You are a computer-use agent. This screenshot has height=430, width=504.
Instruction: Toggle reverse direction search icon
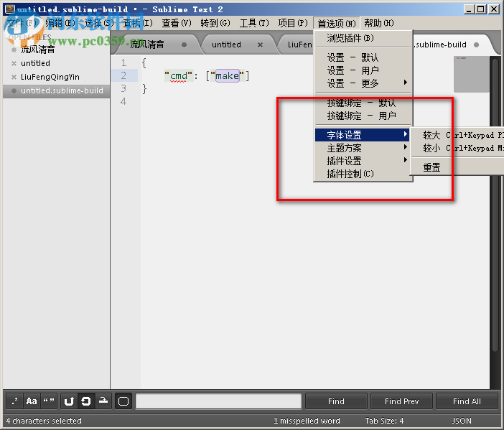coord(69,401)
